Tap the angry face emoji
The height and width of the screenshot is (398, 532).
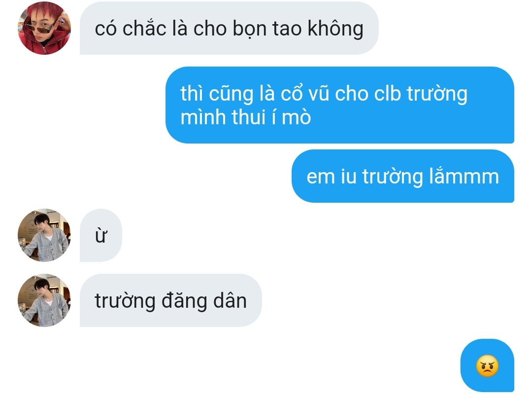point(487,366)
